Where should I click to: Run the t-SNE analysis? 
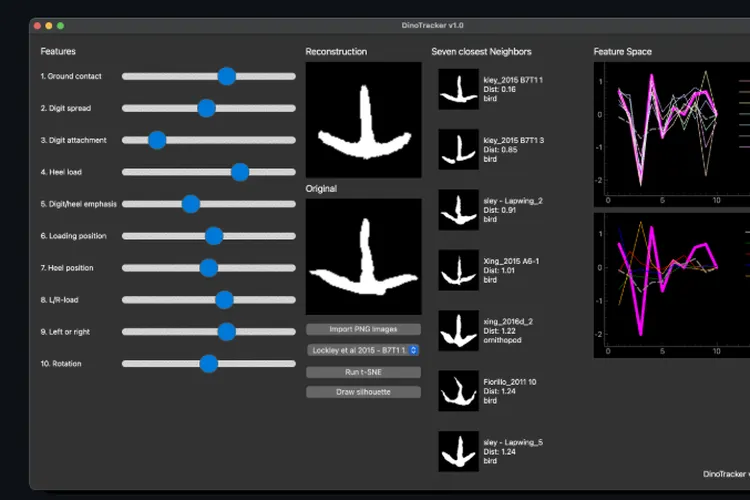(363, 371)
